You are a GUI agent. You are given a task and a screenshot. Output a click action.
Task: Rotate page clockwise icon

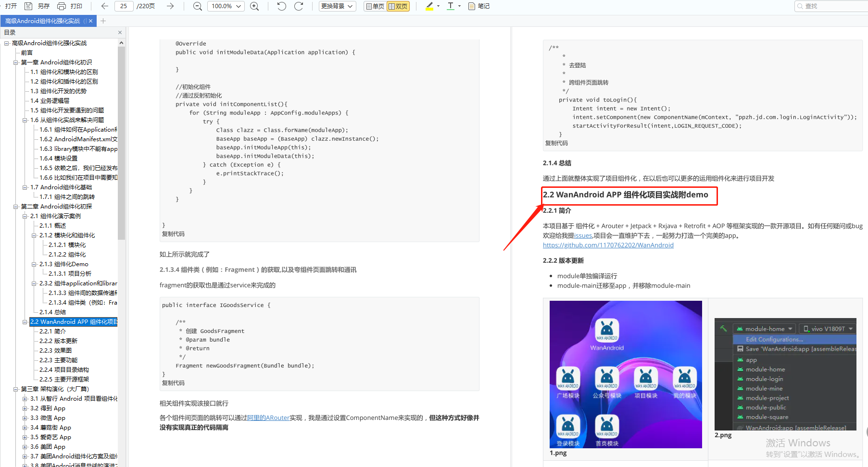[299, 6]
